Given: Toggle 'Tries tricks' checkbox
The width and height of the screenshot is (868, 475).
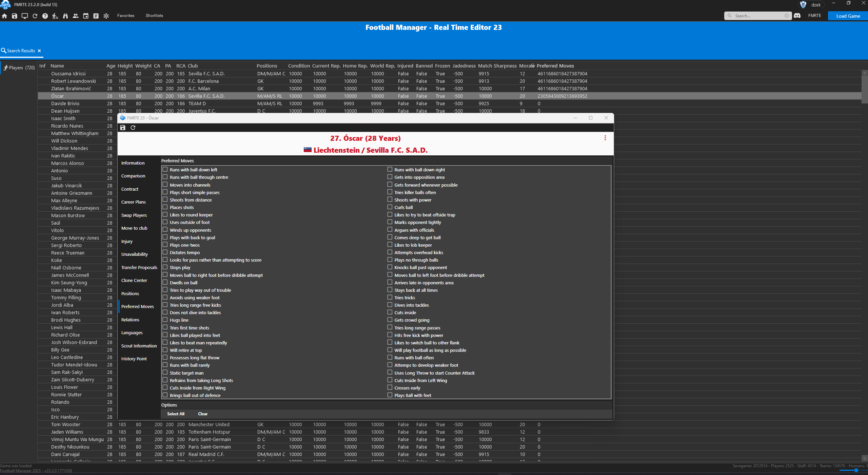Looking at the screenshot, I should tap(390, 297).
